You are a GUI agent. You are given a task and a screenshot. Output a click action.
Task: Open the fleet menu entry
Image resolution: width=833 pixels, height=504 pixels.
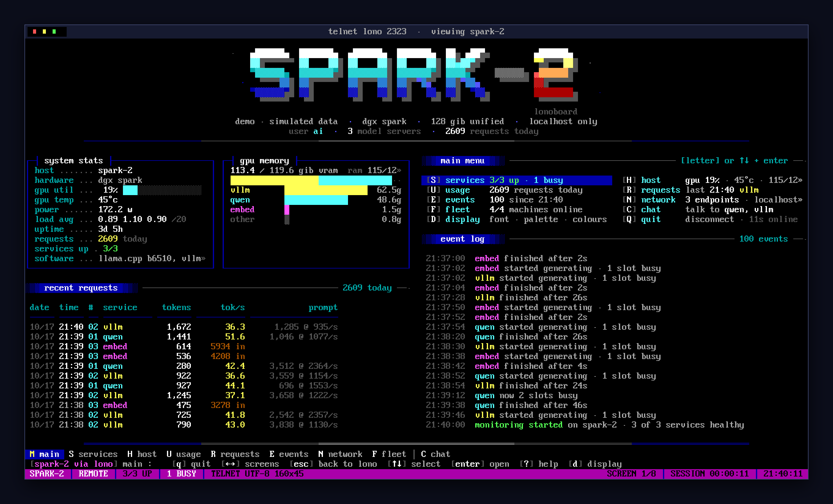[504, 209]
